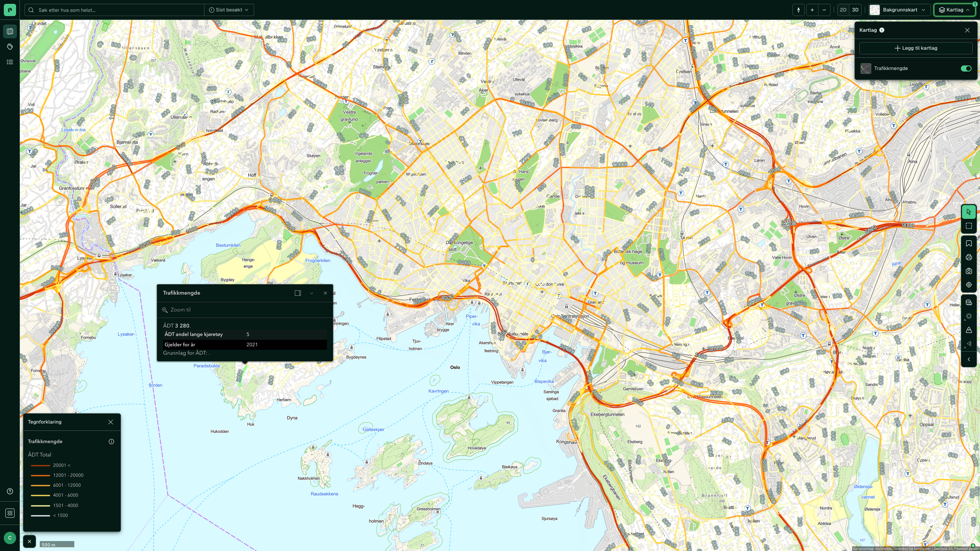Show Trafikkmengde legend info icon

click(111, 442)
